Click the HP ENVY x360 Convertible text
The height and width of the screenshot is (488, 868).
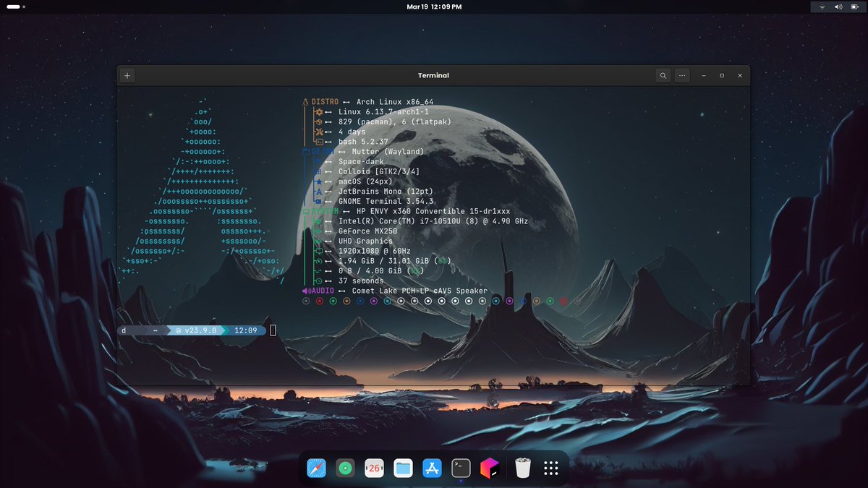433,211
